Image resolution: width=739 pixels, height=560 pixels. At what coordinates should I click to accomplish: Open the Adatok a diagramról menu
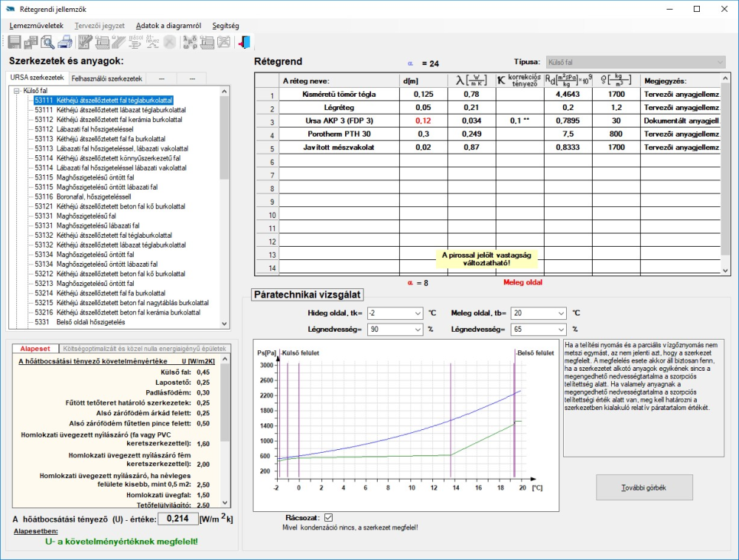click(168, 25)
